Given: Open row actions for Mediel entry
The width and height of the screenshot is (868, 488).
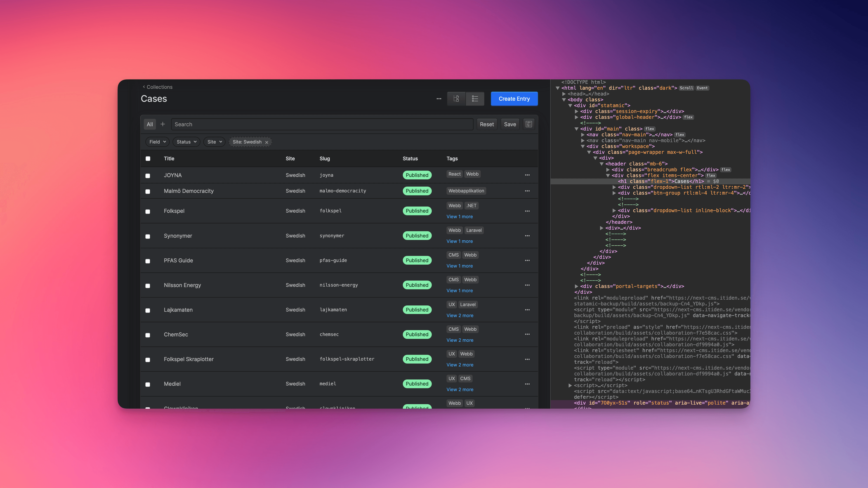Looking at the screenshot, I should (x=527, y=384).
